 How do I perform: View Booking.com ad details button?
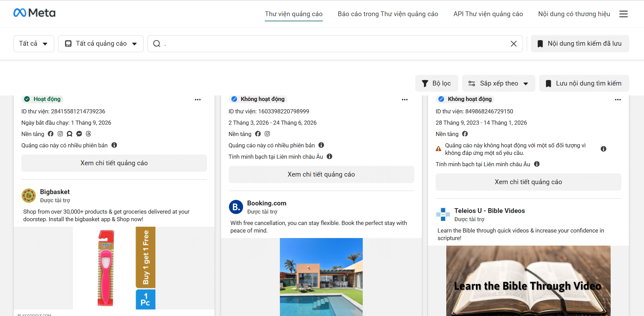click(x=321, y=174)
